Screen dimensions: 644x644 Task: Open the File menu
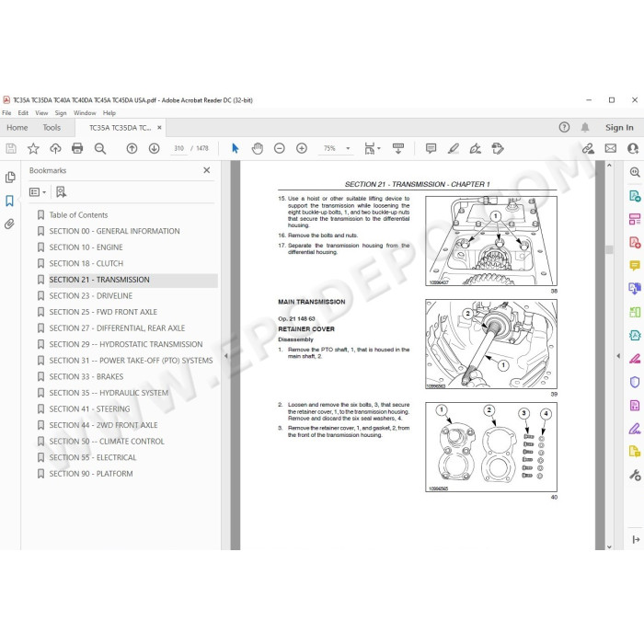[x=6, y=113]
